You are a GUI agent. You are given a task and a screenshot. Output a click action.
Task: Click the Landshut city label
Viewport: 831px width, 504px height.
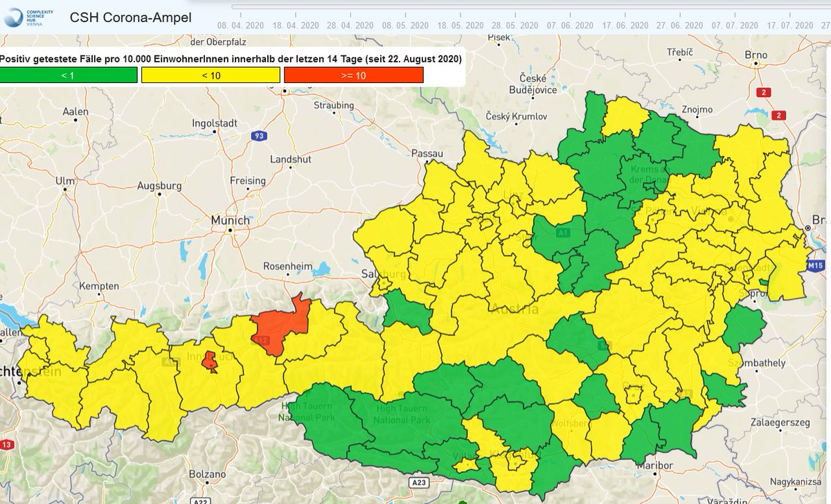(x=289, y=159)
